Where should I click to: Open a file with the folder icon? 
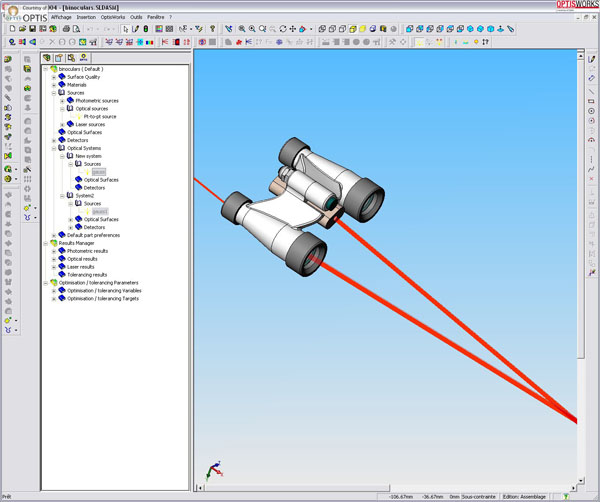pyautogui.click(x=23, y=29)
